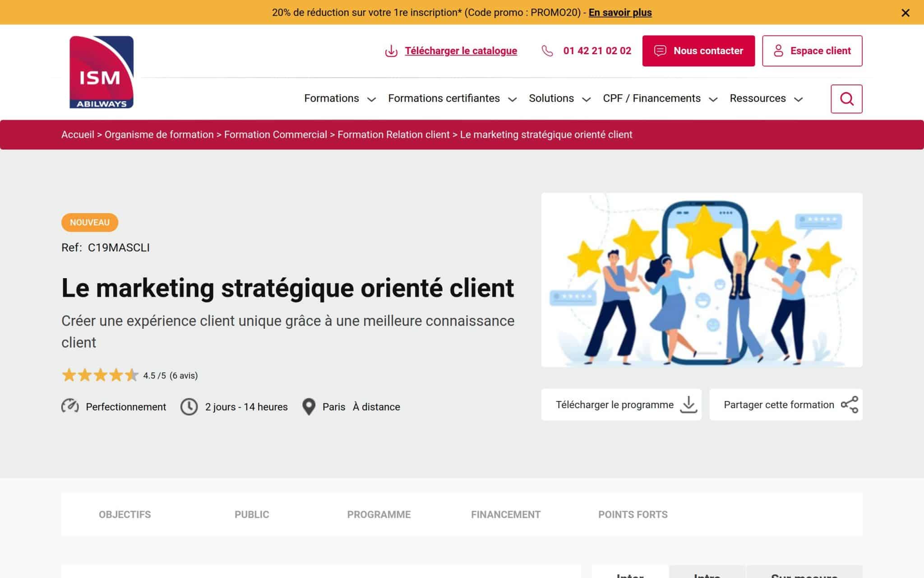This screenshot has height=578, width=924.
Task: Click the star rating icons
Action: (100, 375)
